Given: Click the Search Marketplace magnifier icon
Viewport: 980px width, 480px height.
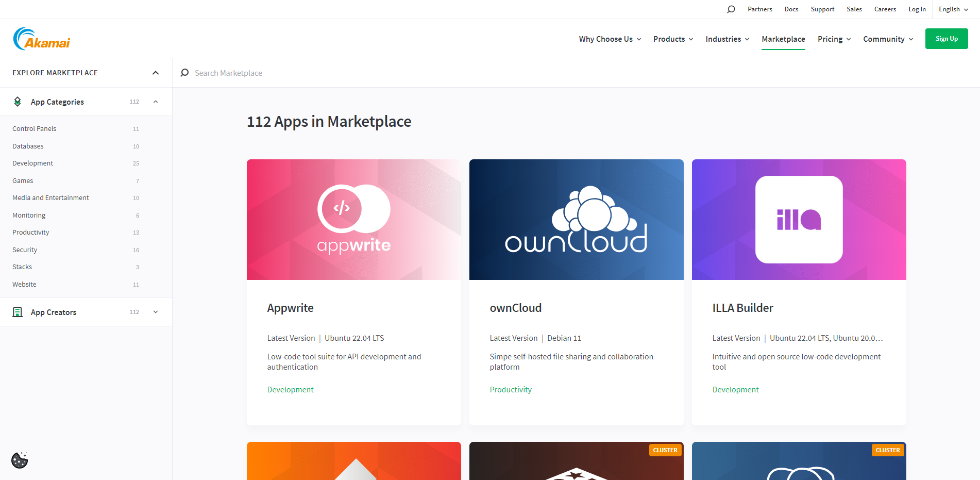Looking at the screenshot, I should click(x=184, y=73).
